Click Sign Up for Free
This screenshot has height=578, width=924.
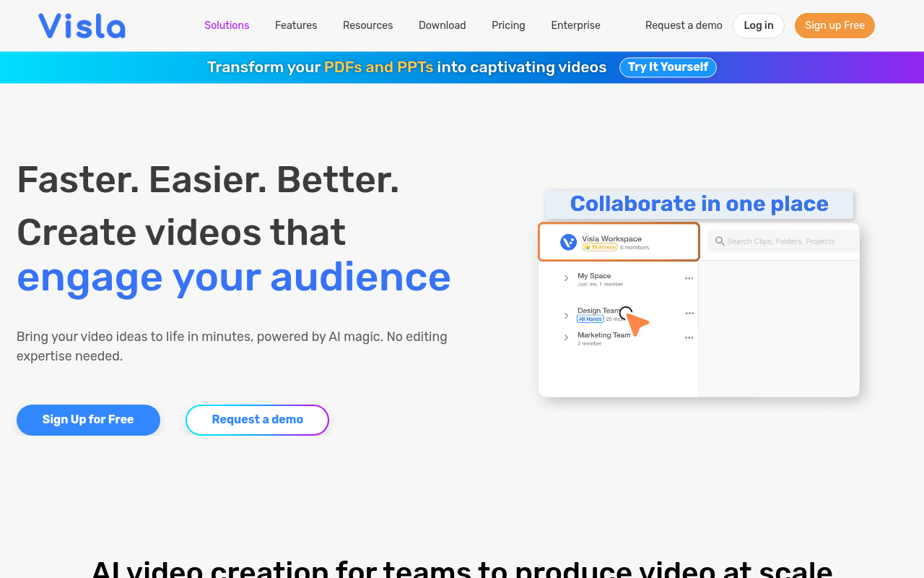click(88, 420)
